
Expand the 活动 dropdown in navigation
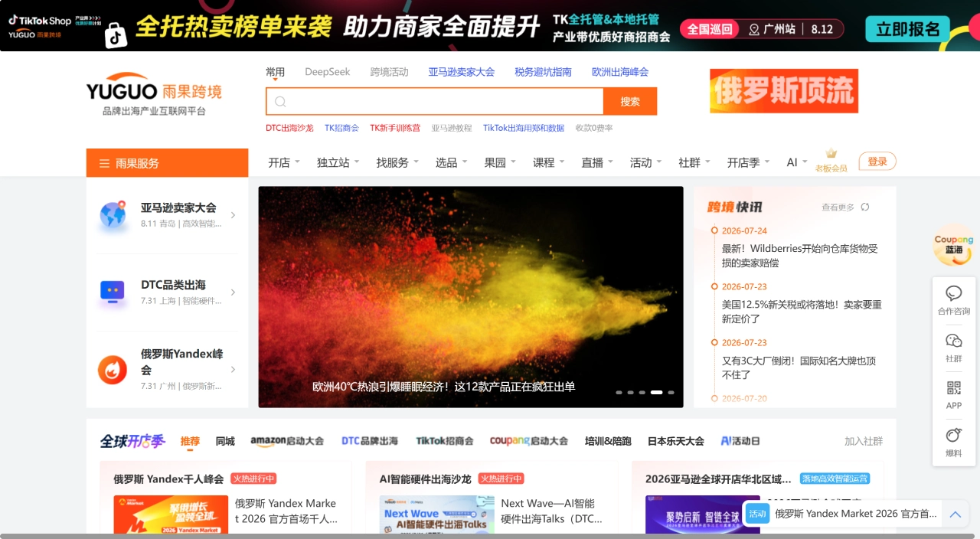tap(646, 162)
